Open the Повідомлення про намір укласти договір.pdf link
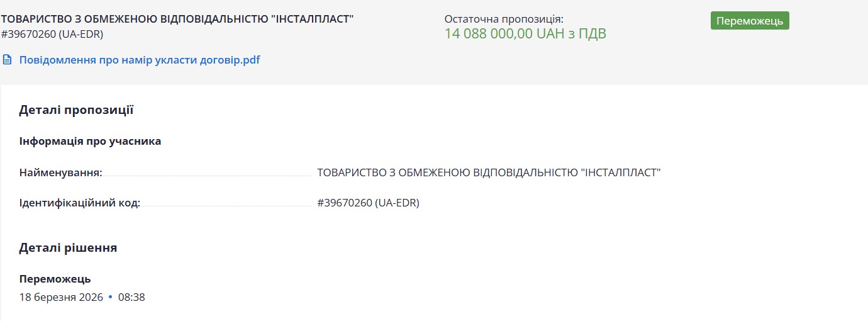This screenshot has height=321, width=868. pyautogui.click(x=140, y=60)
